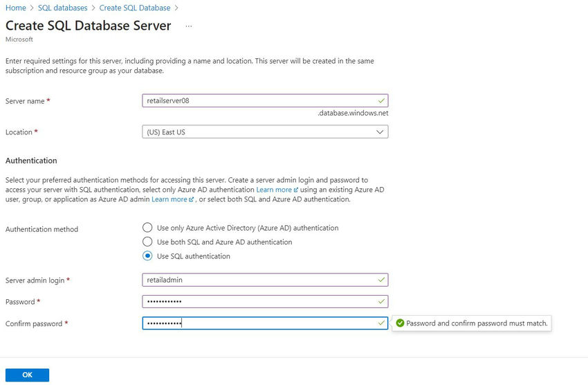Select Use only Azure Active Directory authentication
588x385 pixels.
[x=147, y=228]
